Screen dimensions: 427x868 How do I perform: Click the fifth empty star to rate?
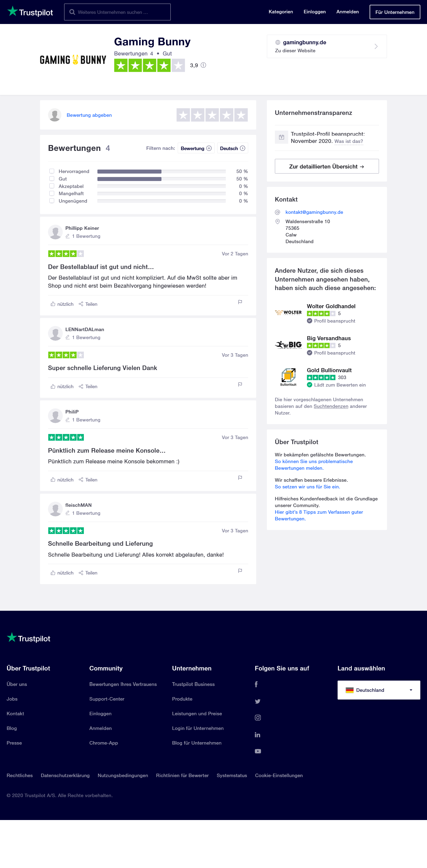[241, 115]
